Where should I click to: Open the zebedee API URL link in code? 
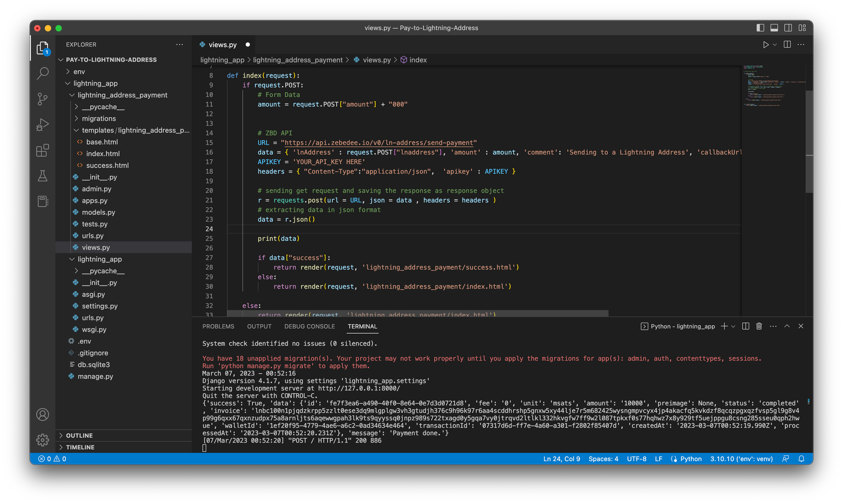(379, 143)
